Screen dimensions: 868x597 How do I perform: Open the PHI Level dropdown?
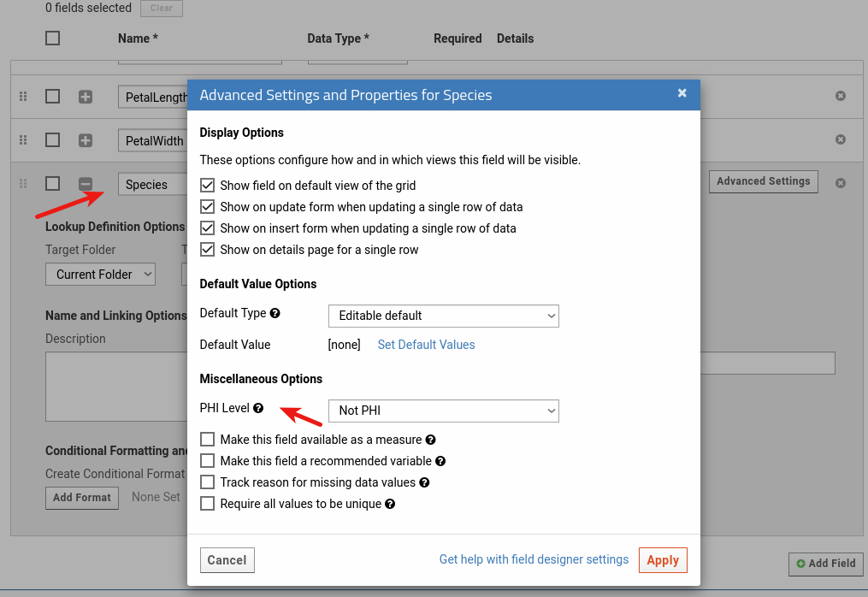(443, 411)
